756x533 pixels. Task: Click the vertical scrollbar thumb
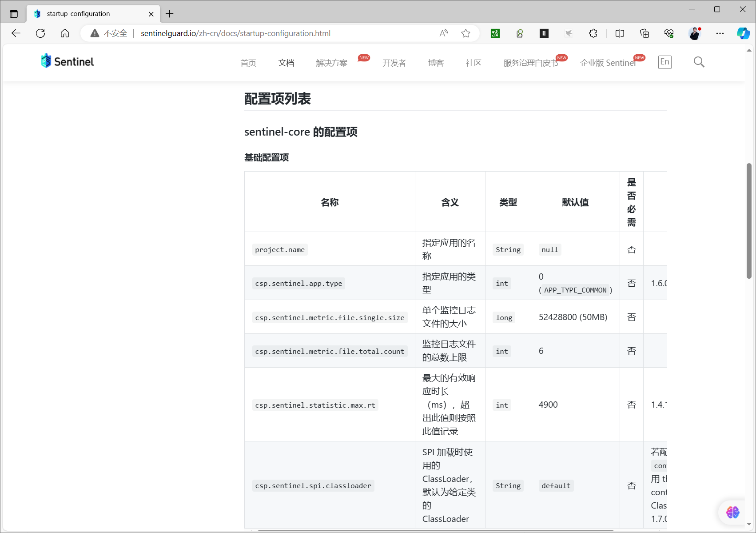[749, 221]
